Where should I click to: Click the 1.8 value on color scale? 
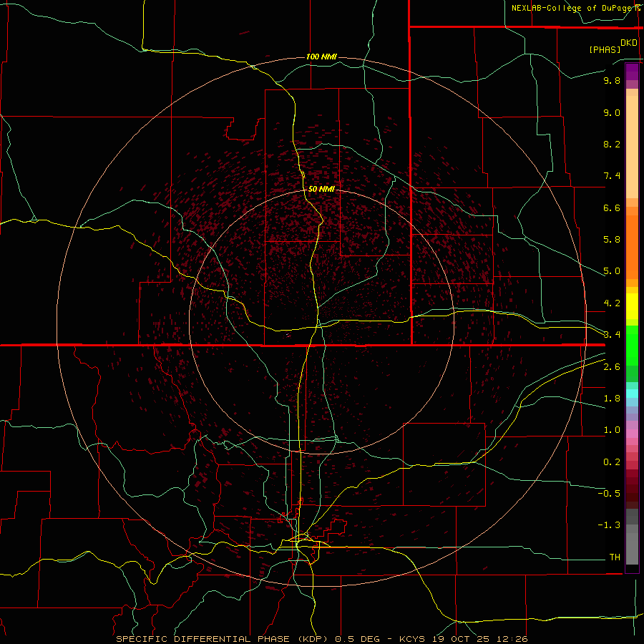612,399
